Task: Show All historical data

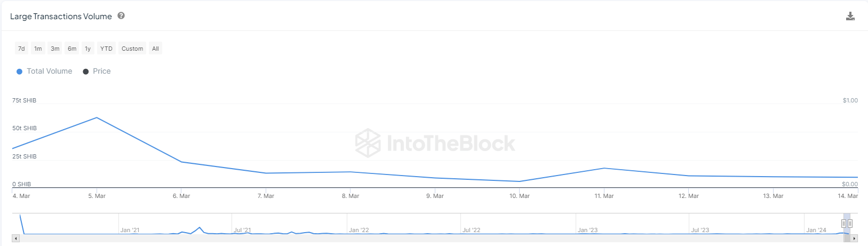Action: click(x=155, y=49)
